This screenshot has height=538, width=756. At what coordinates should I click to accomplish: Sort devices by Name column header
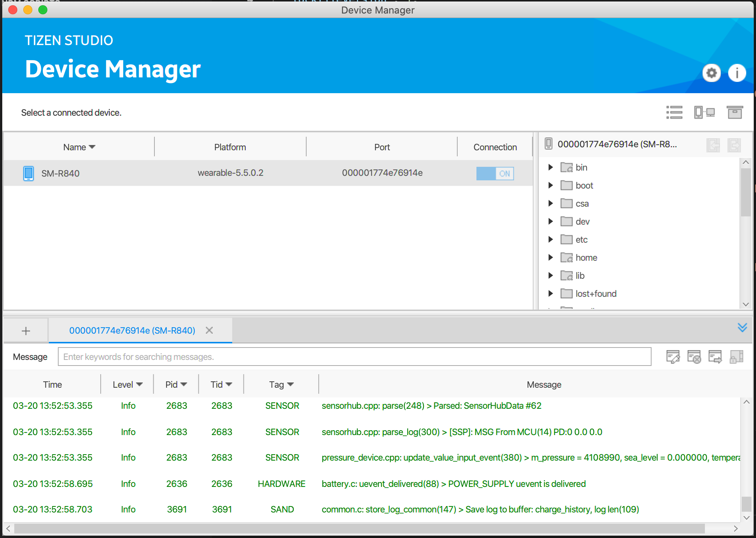coord(79,147)
